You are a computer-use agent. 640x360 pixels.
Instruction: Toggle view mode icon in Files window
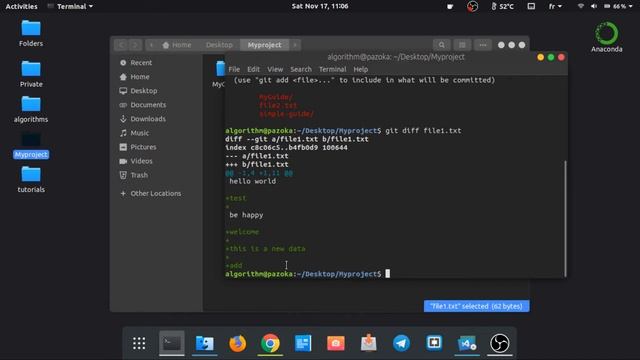pos(462,45)
